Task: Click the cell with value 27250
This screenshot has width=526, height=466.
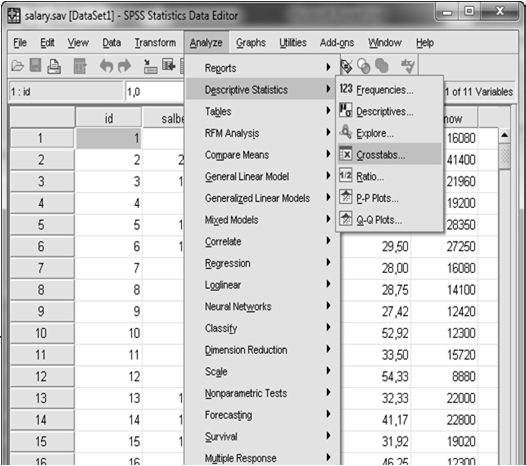Action: click(x=444, y=246)
